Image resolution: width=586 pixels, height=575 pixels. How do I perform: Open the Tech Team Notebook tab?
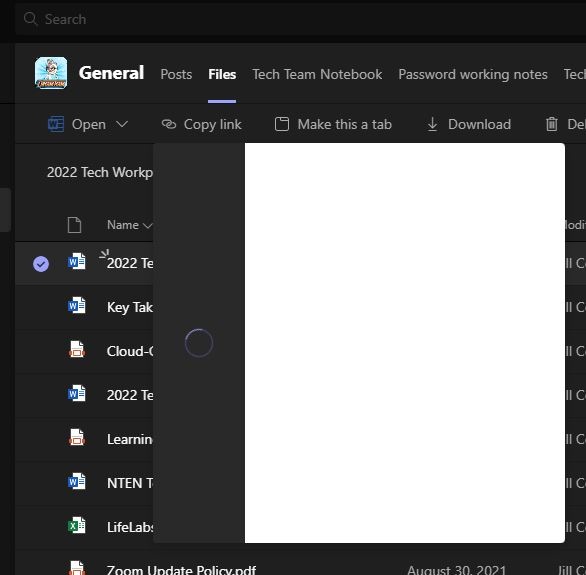317,74
